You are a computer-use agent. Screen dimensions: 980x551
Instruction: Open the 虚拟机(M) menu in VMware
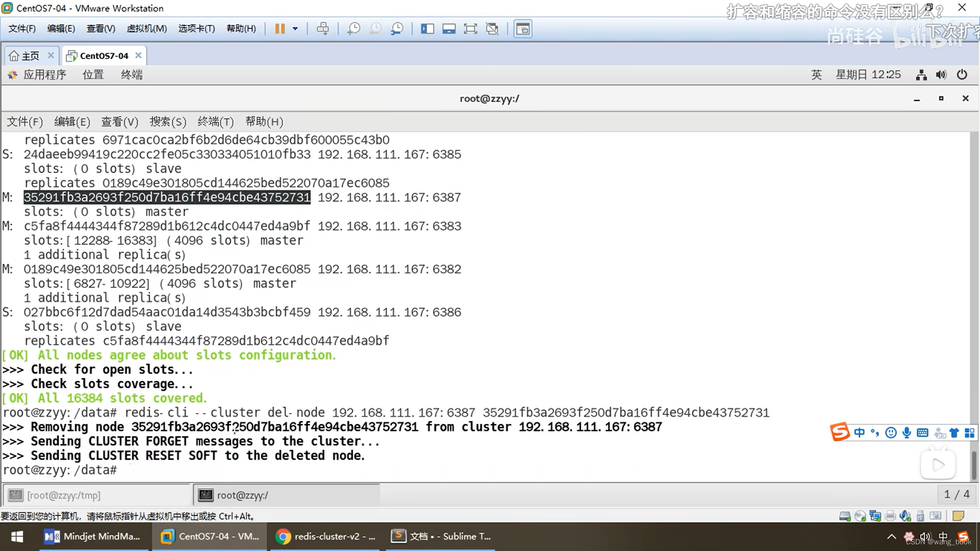(x=146, y=29)
